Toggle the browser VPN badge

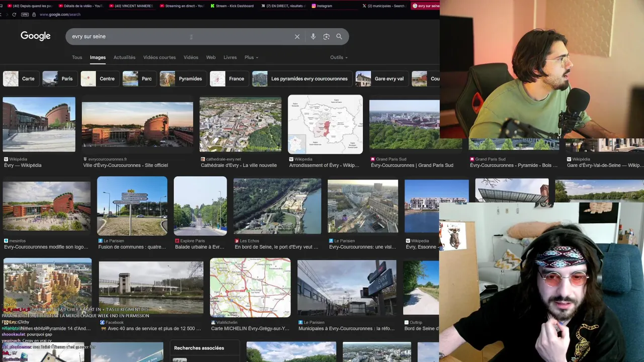coord(25,15)
